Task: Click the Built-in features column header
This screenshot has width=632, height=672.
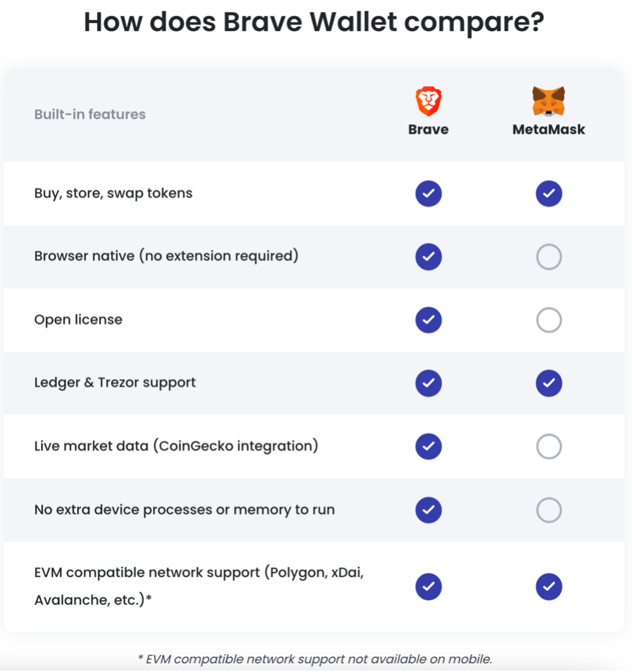Action: [x=90, y=114]
